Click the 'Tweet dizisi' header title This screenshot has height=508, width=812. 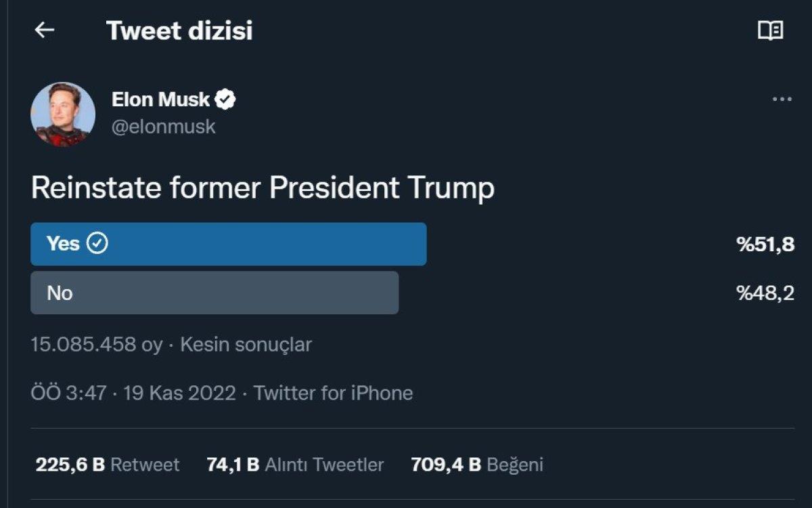click(180, 30)
